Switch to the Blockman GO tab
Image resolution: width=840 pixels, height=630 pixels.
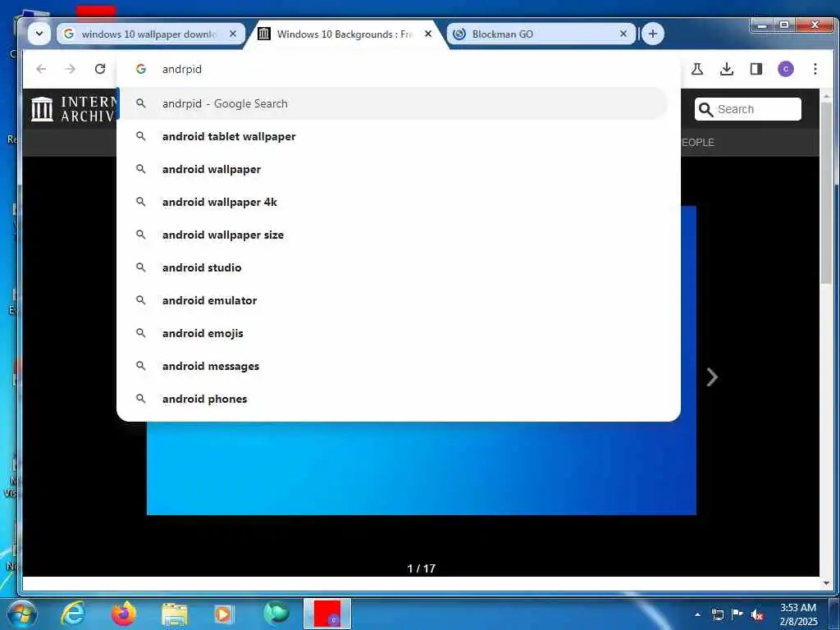coord(541,34)
